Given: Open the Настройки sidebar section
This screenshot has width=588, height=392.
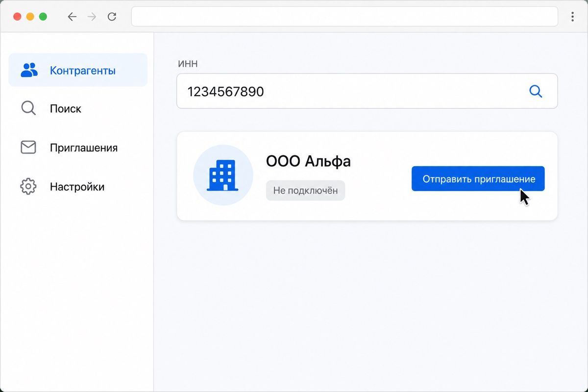Looking at the screenshot, I should 78,187.
